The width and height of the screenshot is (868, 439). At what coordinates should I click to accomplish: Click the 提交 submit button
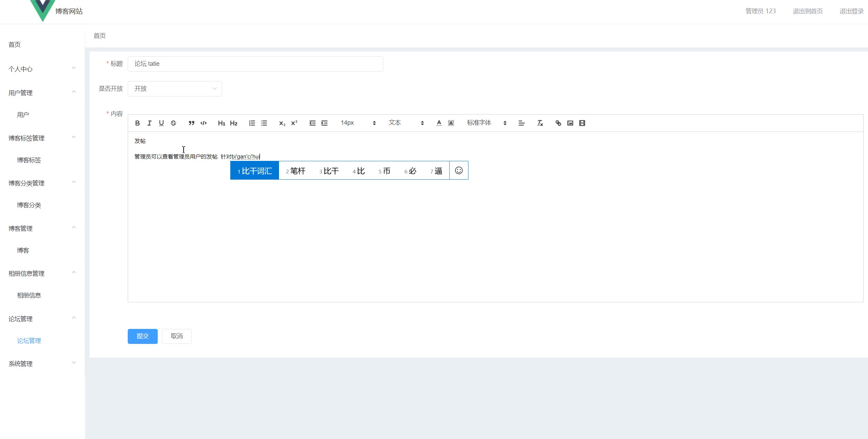click(142, 336)
